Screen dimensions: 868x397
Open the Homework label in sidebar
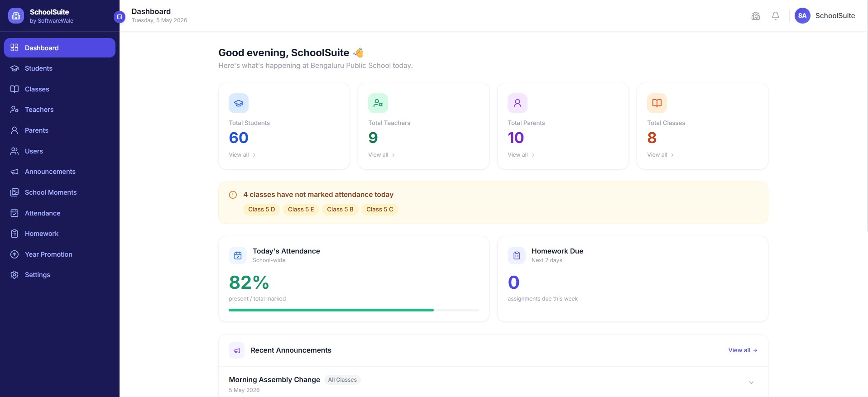(x=42, y=234)
